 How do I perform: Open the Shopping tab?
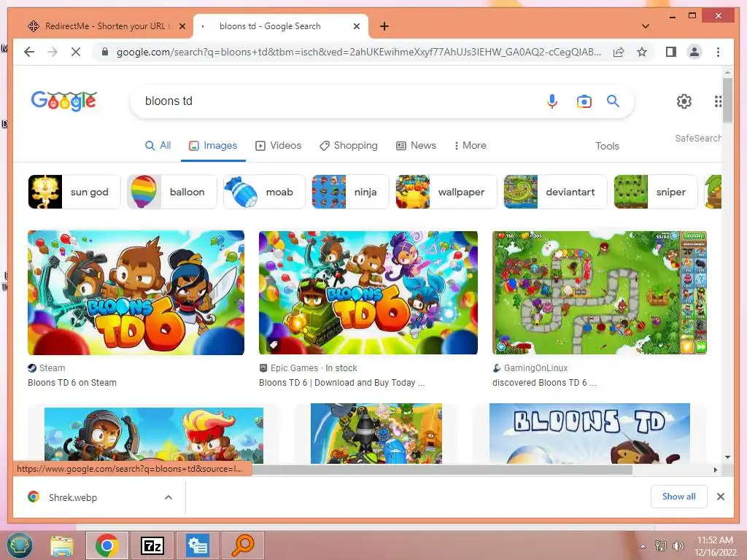tap(348, 146)
